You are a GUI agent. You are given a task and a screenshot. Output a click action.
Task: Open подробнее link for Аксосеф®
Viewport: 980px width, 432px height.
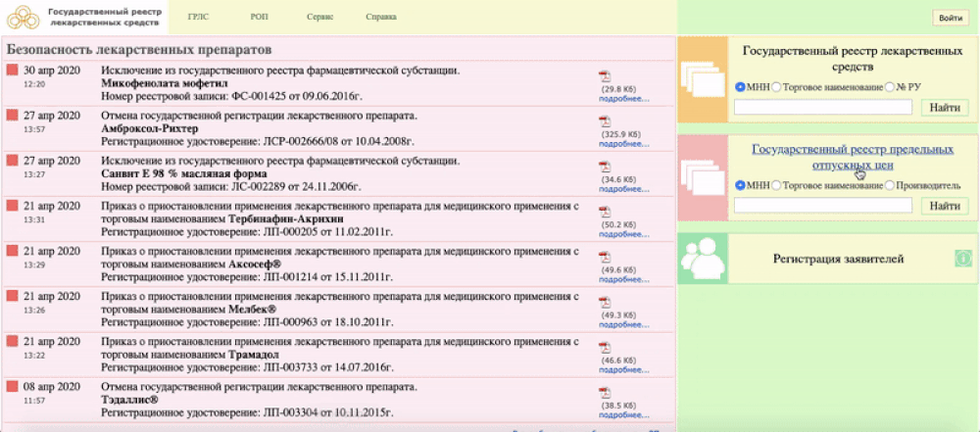623,279
